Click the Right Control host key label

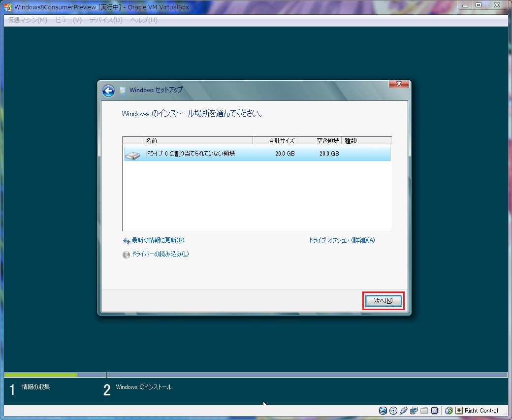coord(481,411)
